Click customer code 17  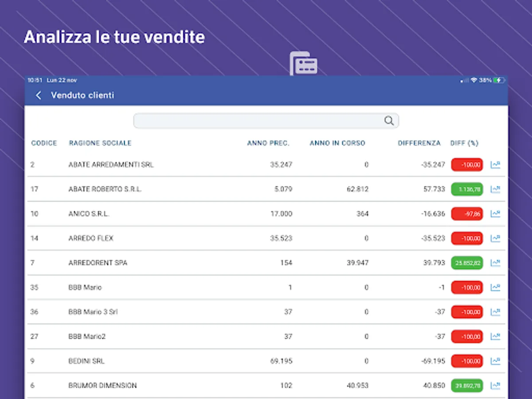[x=34, y=189]
